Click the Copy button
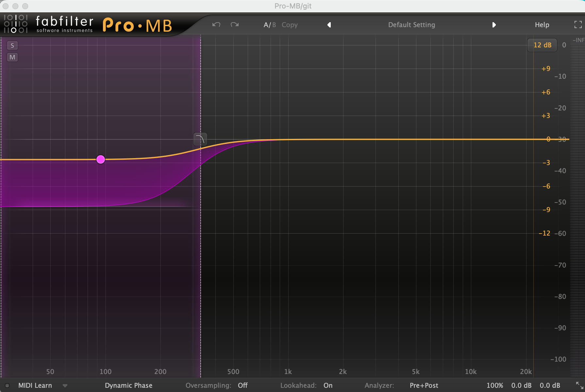585x392 pixels. pyautogui.click(x=290, y=25)
